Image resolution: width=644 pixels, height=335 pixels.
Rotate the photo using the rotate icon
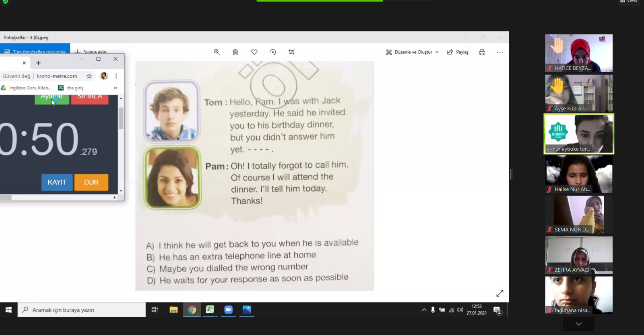[273, 52]
